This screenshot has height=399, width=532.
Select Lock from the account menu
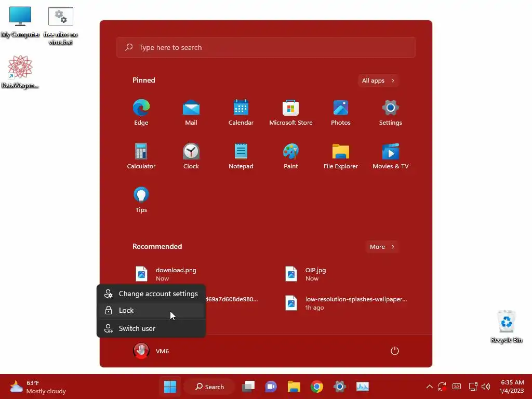point(151,310)
